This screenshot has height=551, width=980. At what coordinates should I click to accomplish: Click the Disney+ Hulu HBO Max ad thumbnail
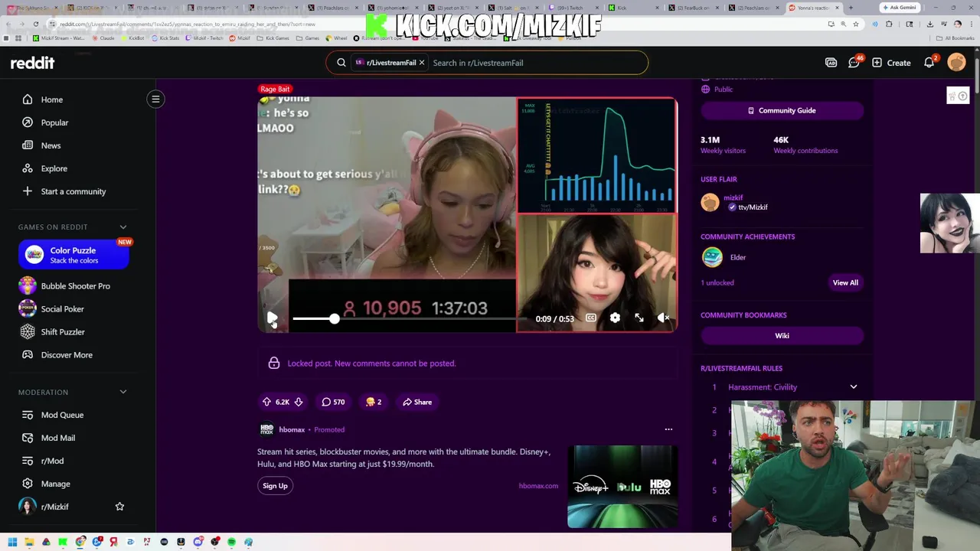(x=622, y=487)
